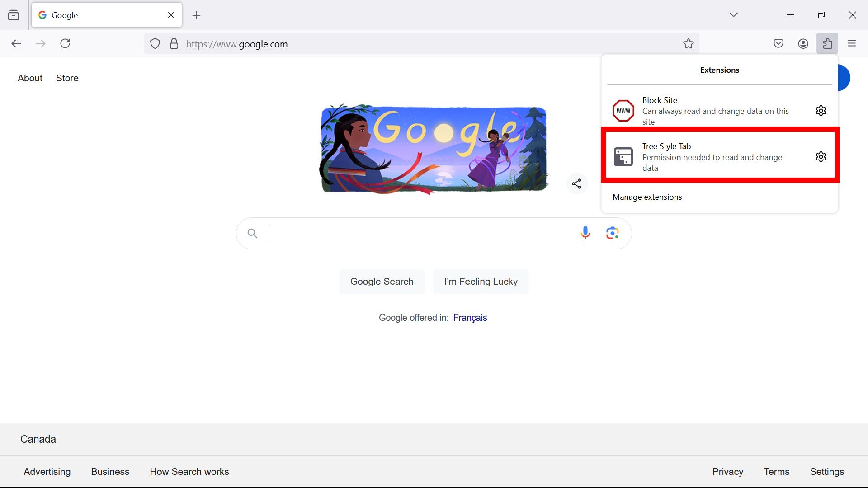This screenshot has height=488, width=868.
Task: Click the Google Search button
Action: pyautogui.click(x=382, y=282)
